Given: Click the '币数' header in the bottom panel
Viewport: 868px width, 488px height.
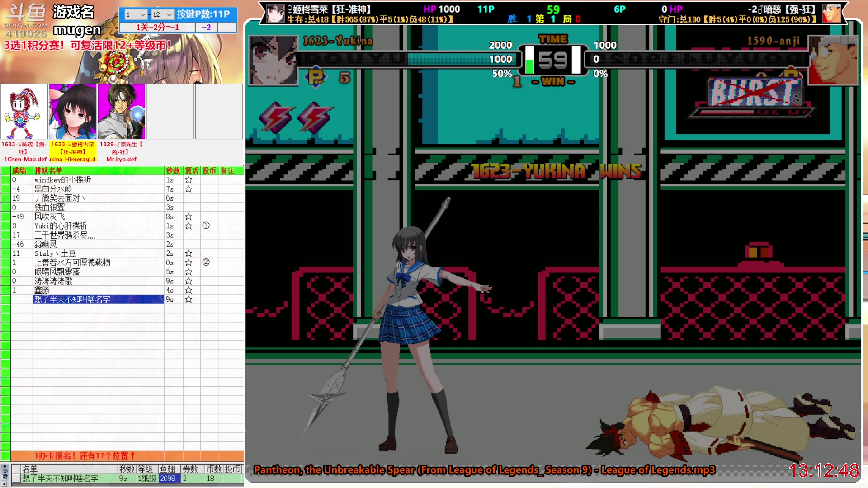Looking at the screenshot, I should pos(214,469).
